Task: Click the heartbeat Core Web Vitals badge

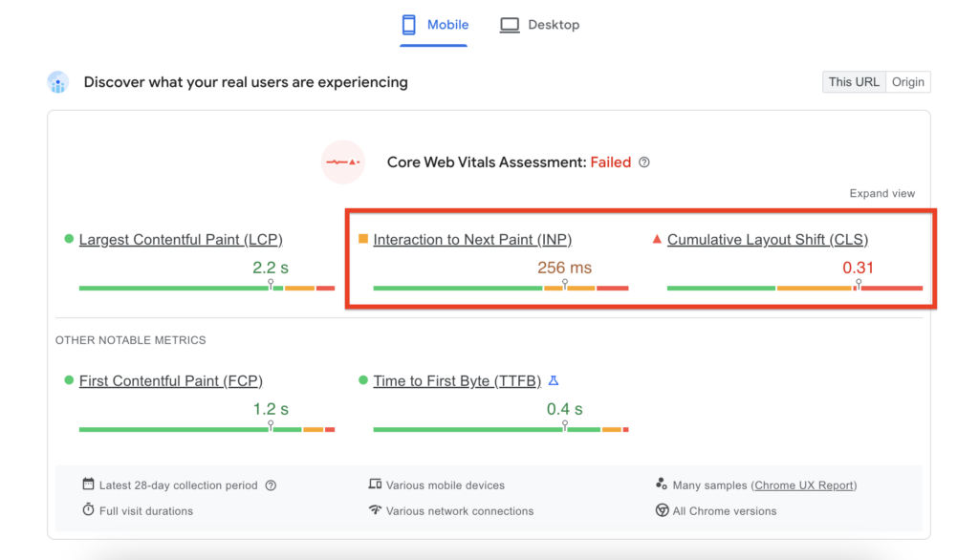Action: coord(343,162)
